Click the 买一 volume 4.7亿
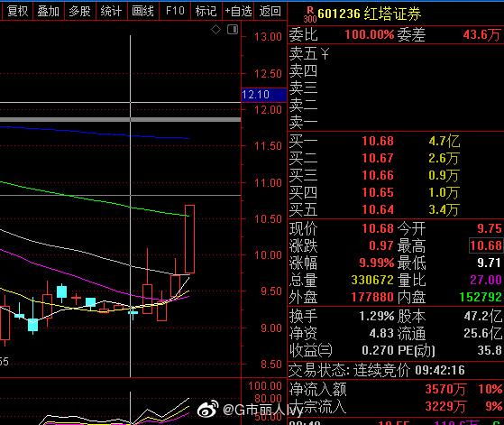504x425 pixels. (x=444, y=141)
